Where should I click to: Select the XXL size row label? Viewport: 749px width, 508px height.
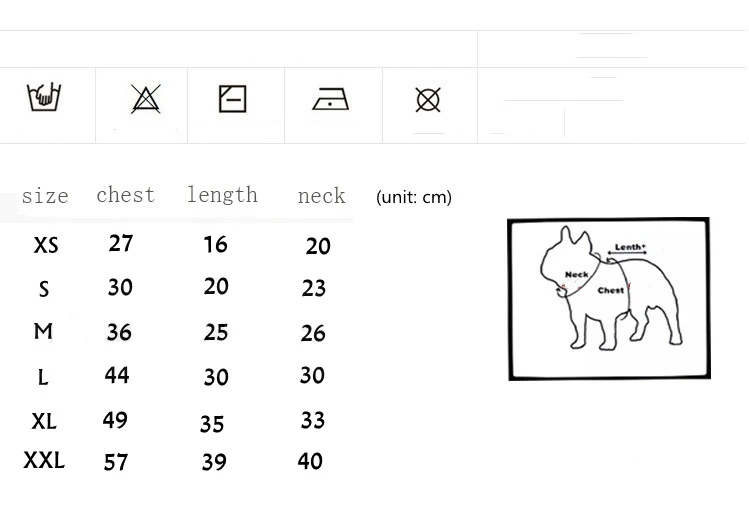coord(44,460)
